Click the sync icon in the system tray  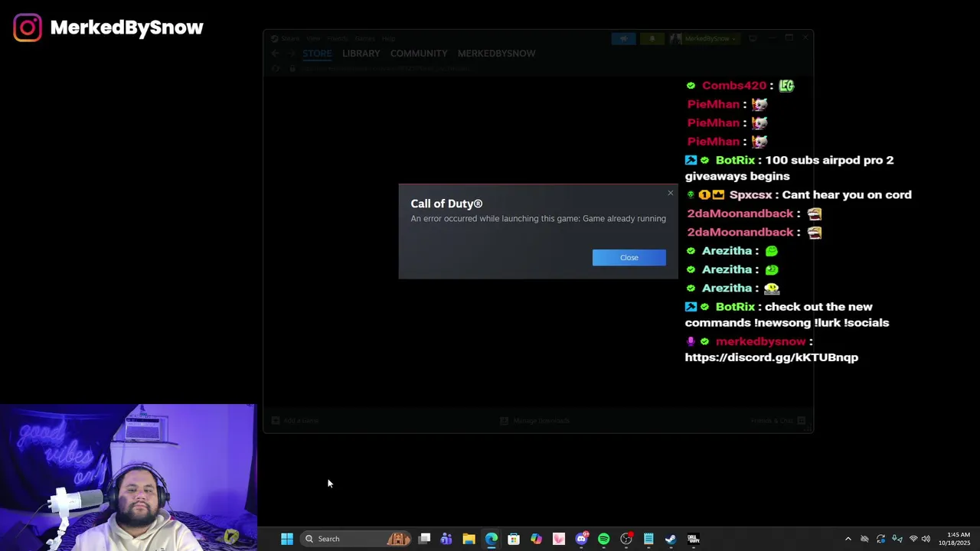pyautogui.click(x=880, y=539)
